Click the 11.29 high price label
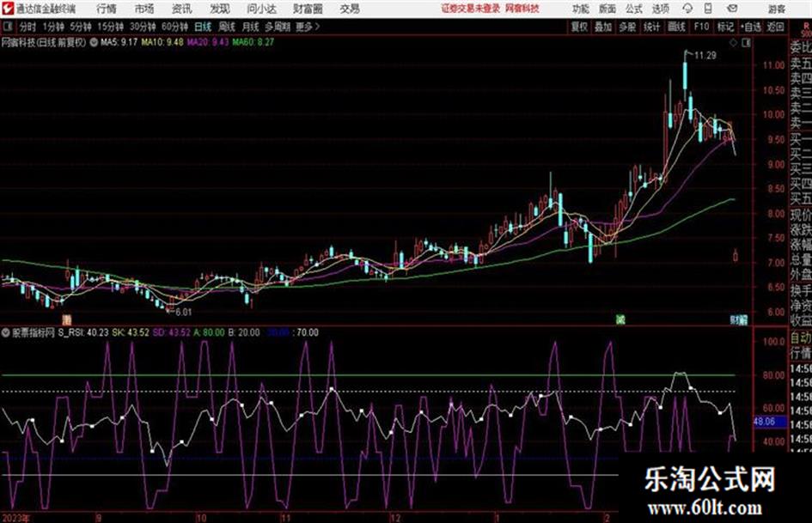The width and height of the screenshot is (812, 523). click(705, 56)
